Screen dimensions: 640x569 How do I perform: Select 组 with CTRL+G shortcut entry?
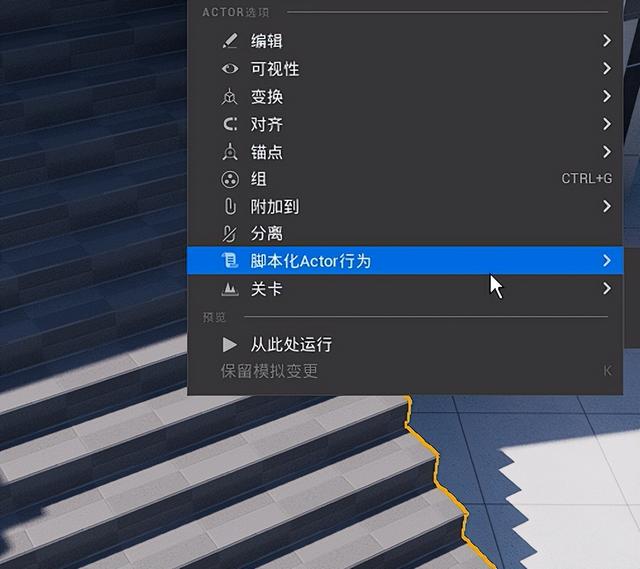[405, 179]
